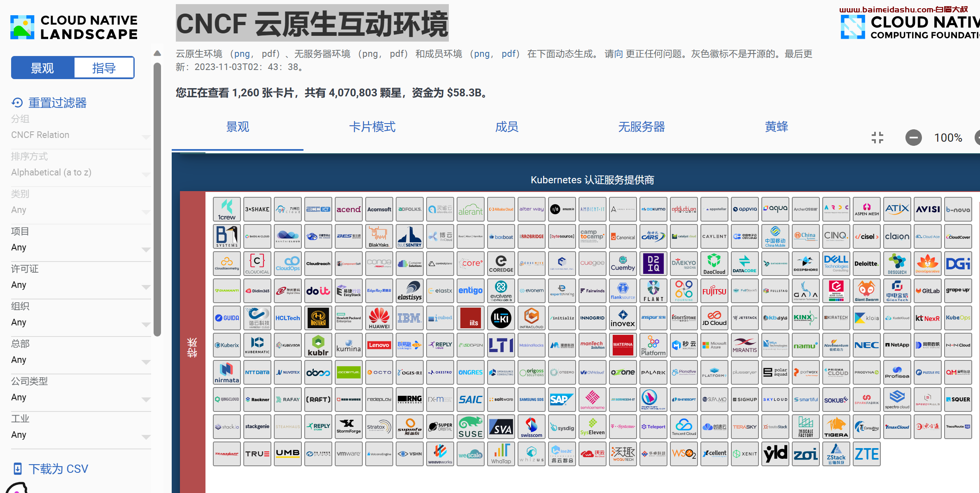Open the VMware logo card
The height and width of the screenshot is (493, 980).
tap(349, 454)
